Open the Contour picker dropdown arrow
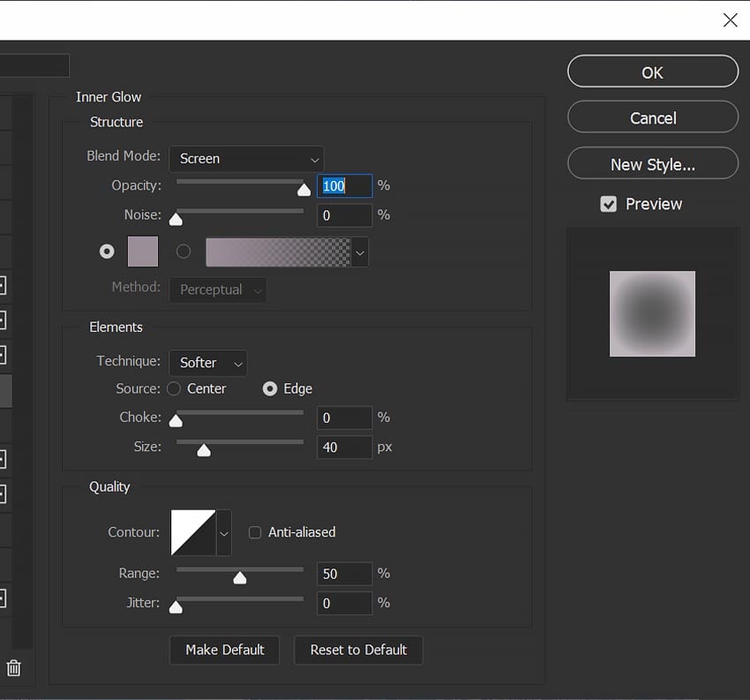 [224, 533]
